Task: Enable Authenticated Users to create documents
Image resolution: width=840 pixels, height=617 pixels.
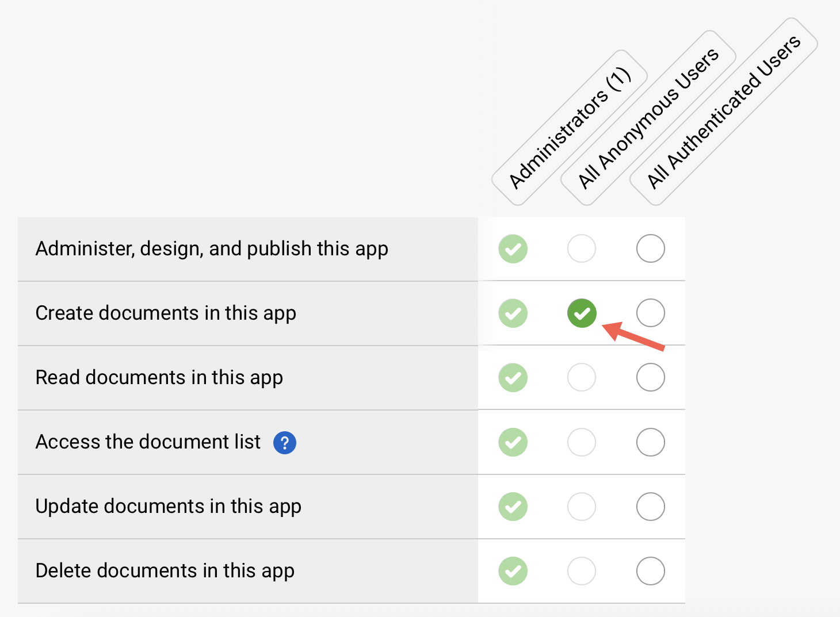Action: click(650, 313)
